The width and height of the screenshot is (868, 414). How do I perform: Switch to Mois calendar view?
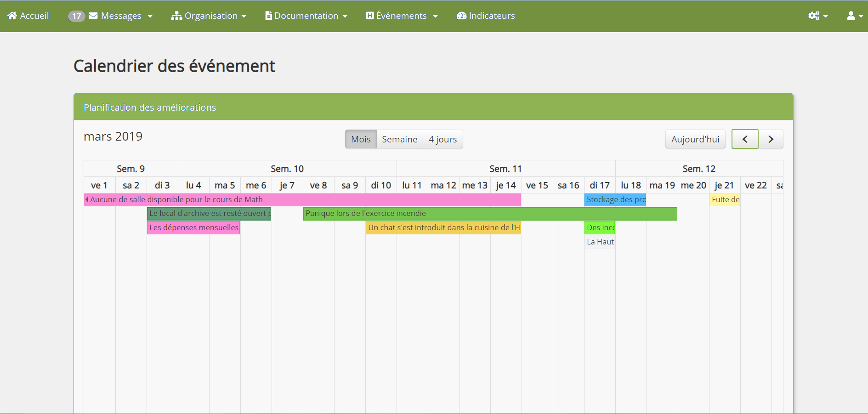pos(361,139)
